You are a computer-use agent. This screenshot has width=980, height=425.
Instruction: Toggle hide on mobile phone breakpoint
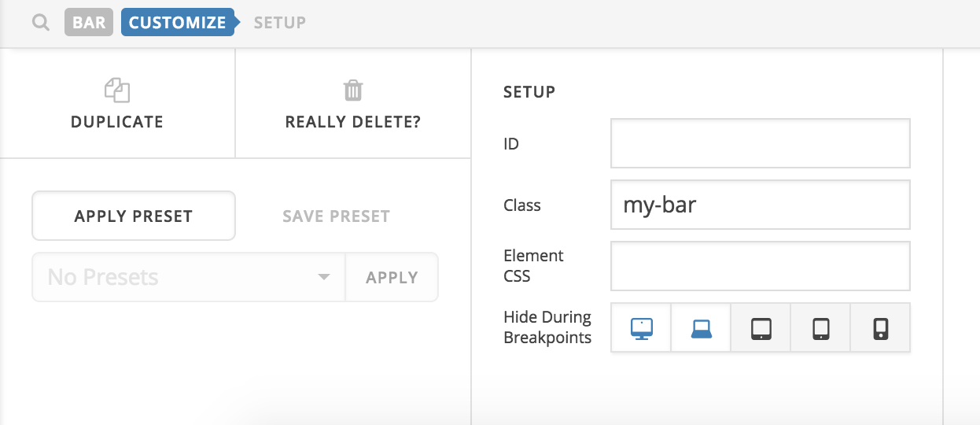coord(880,328)
